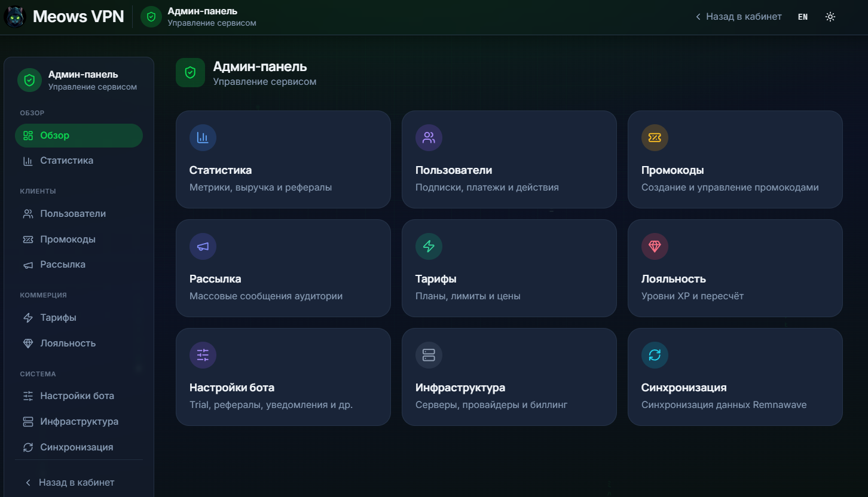Click the Синхронизация card refresh icon
The height and width of the screenshot is (497, 868).
tap(655, 355)
